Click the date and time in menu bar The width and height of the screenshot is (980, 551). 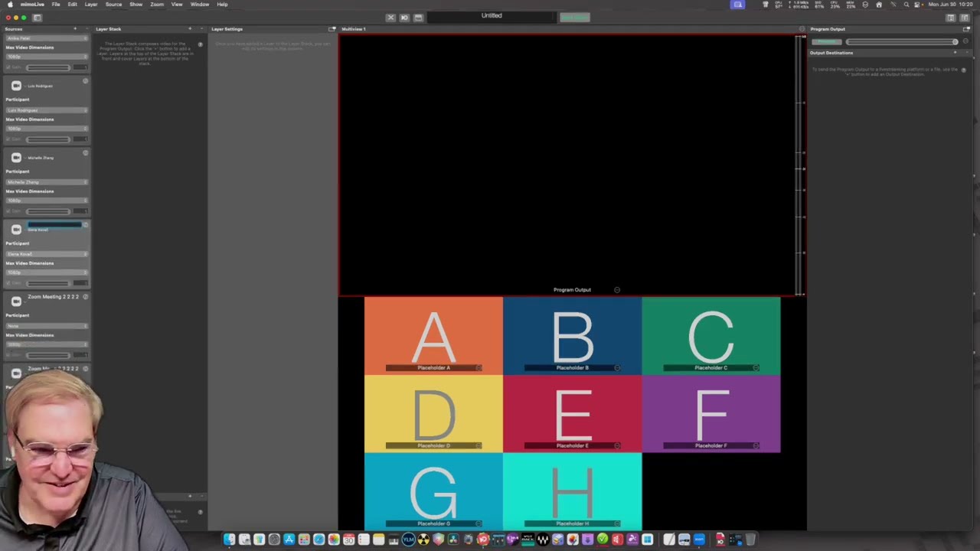tap(952, 5)
